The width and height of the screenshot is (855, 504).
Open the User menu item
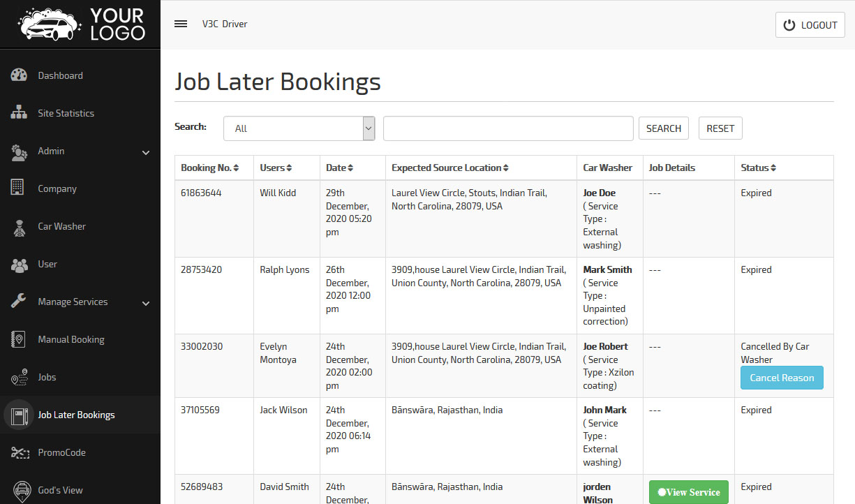[x=80, y=264]
